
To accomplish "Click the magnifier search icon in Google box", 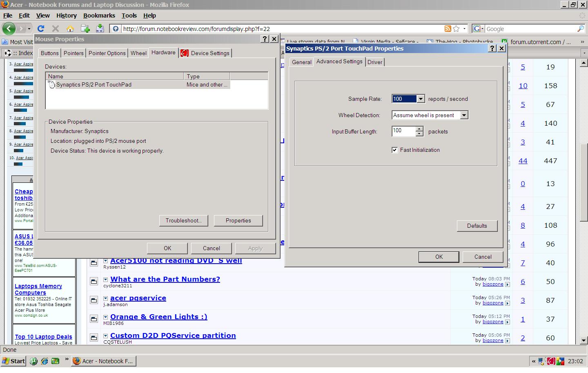I will pyautogui.click(x=581, y=29).
